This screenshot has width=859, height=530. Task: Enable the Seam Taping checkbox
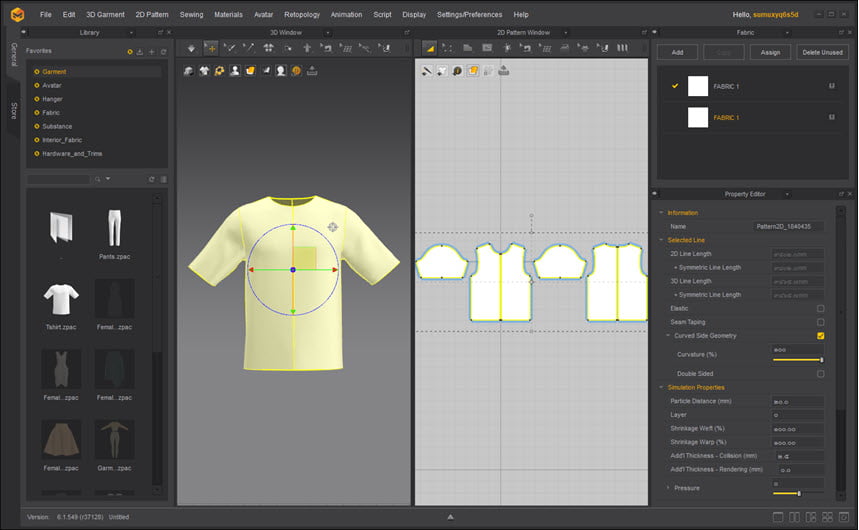click(820, 322)
